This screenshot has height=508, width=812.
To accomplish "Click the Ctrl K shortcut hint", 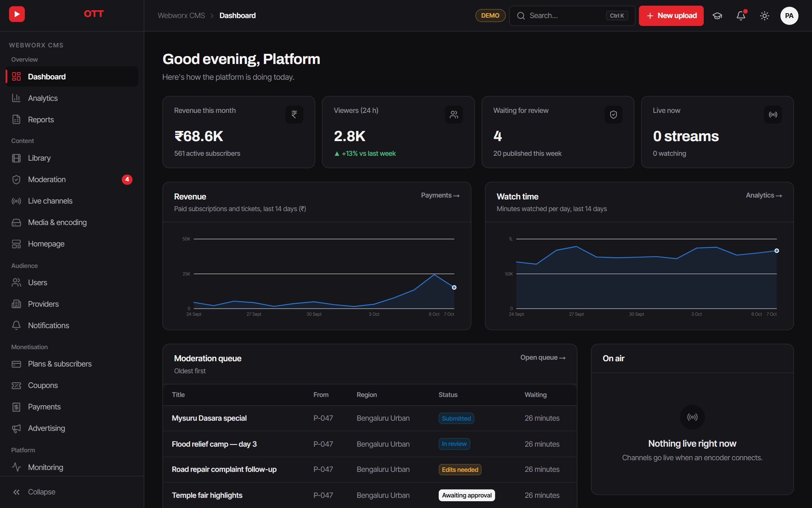I will tap(617, 16).
